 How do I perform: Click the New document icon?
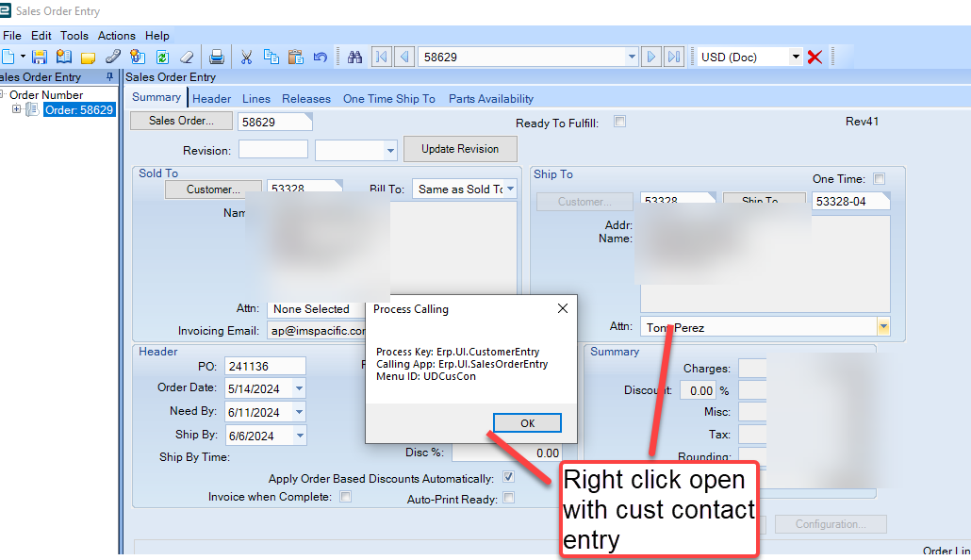click(8, 57)
